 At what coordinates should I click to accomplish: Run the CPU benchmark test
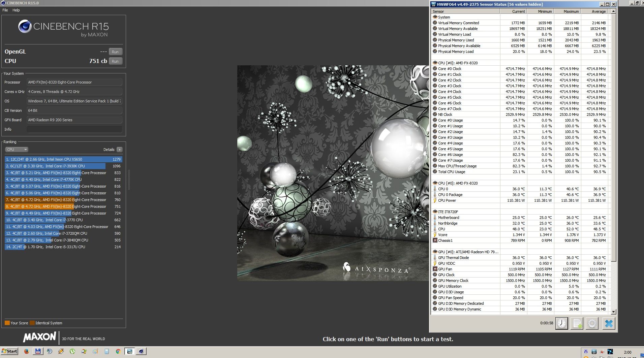115,61
